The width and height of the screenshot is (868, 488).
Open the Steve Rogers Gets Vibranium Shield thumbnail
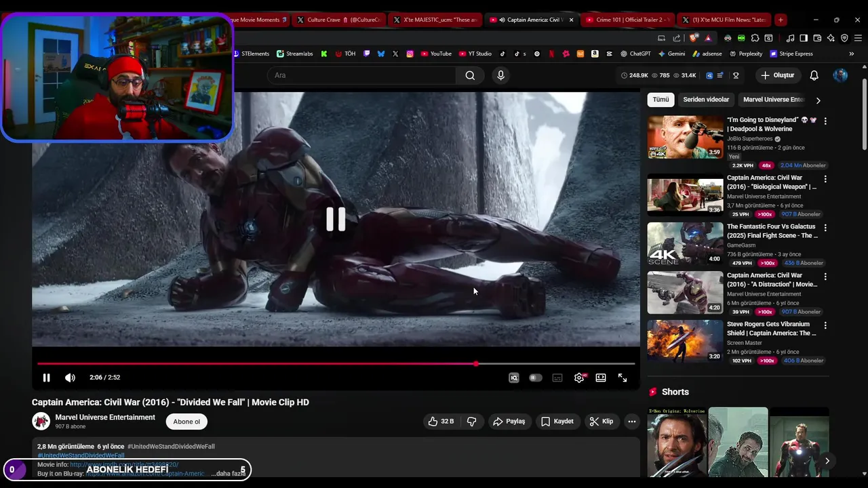(685, 341)
